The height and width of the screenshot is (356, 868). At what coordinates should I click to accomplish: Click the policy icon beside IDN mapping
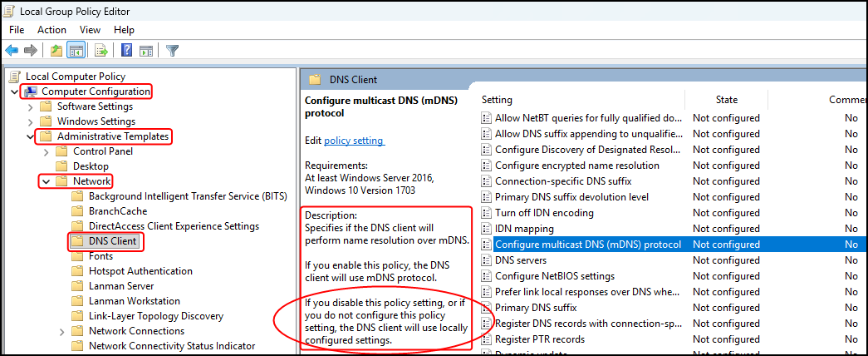pos(487,229)
